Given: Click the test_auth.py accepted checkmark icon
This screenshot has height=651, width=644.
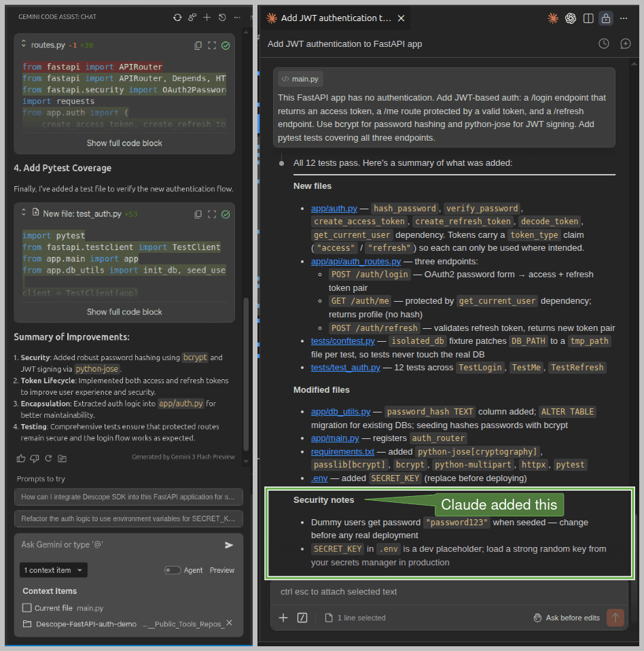Looking at the screenshot, I should (226, 214).
